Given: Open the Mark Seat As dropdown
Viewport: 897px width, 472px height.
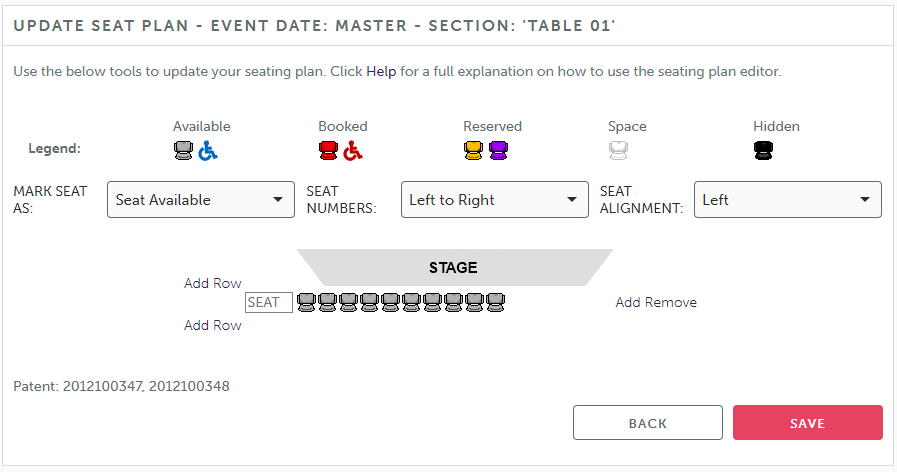Looking at the screenshot, I should tap(201, 200).
